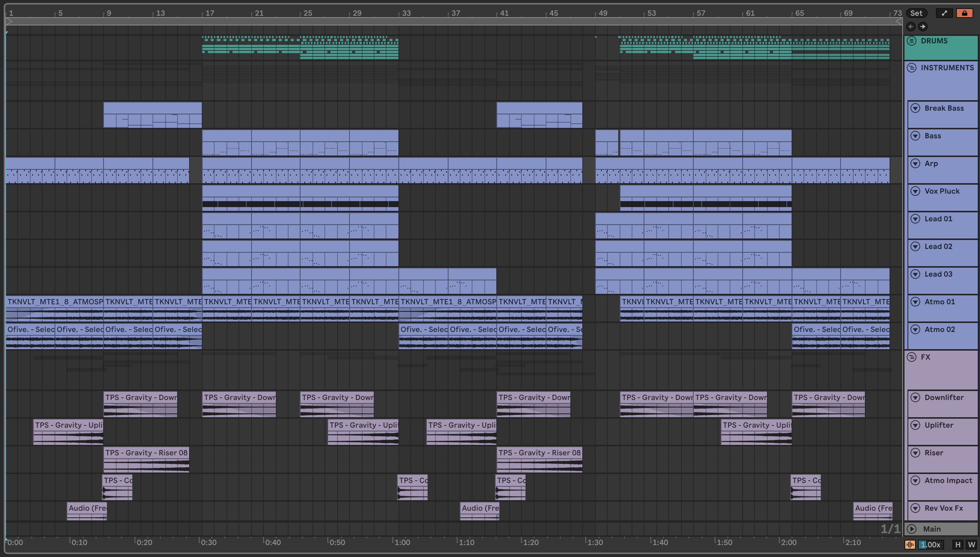The image size is (980, 557).
Task: Collapse the DRUMS group track
Action: (x=912, y=41)
